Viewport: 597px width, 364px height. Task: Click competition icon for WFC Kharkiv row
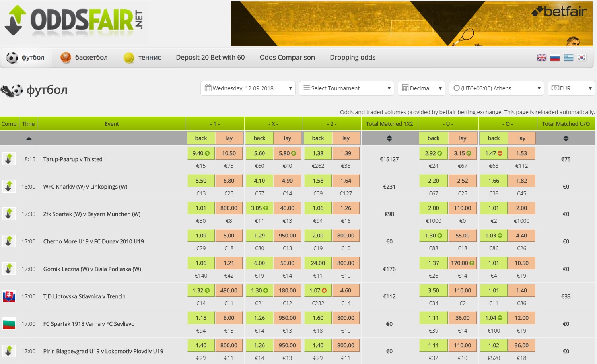click(x=9, y=186)
